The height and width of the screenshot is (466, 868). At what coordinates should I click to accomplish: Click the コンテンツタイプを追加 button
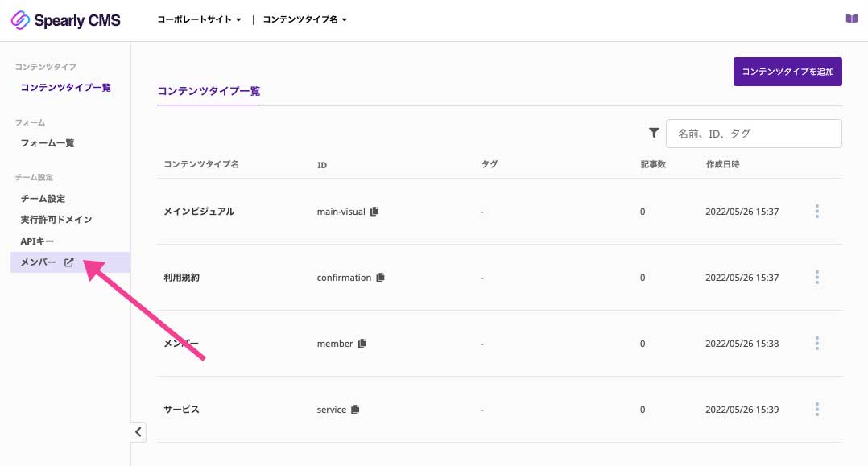(787, 72)
